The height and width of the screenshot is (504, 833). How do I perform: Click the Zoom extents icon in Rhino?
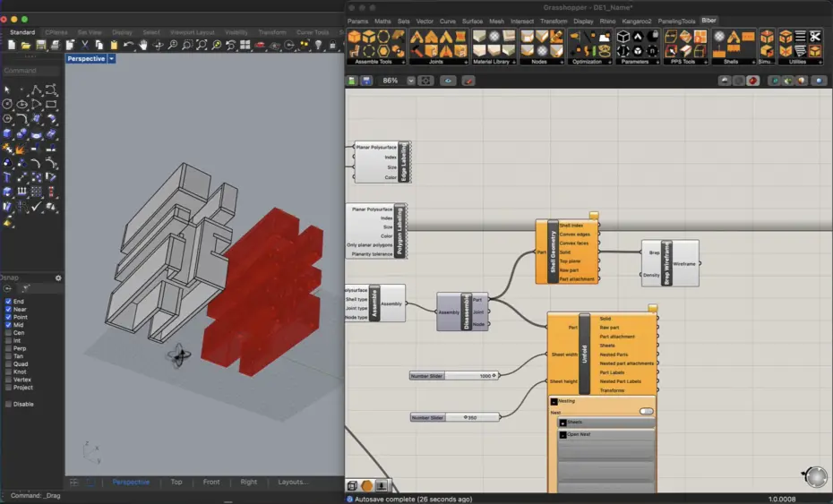(x=202, y=46)
